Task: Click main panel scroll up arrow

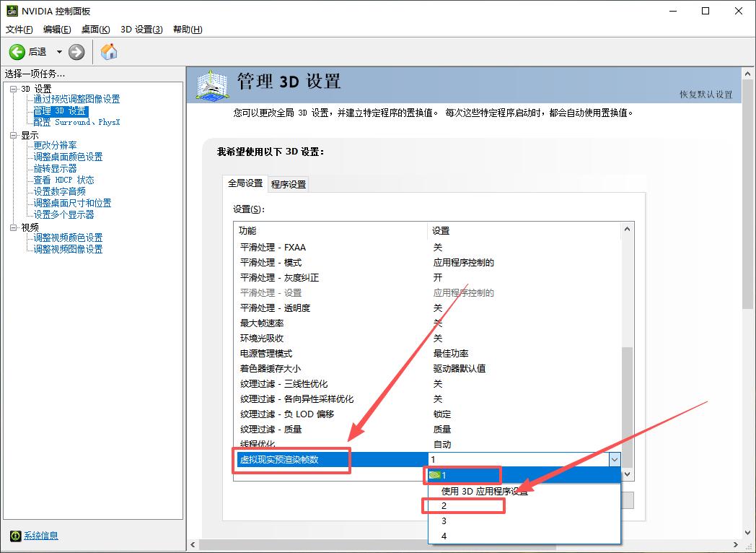Action: 748,74
